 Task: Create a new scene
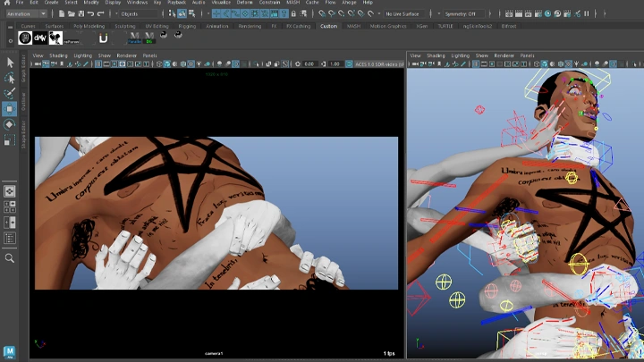point(62,13)
